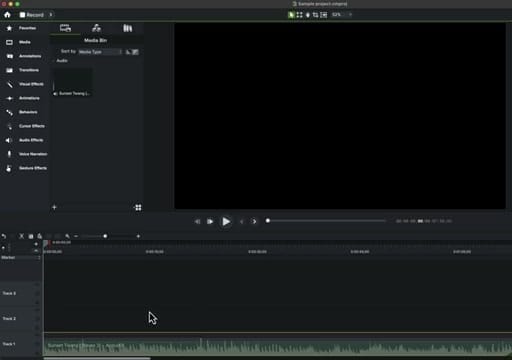Switch to the Library tab icon
The width and height of the screenshot is (512, 360).
pyautogui.click(x=128, y=28)
